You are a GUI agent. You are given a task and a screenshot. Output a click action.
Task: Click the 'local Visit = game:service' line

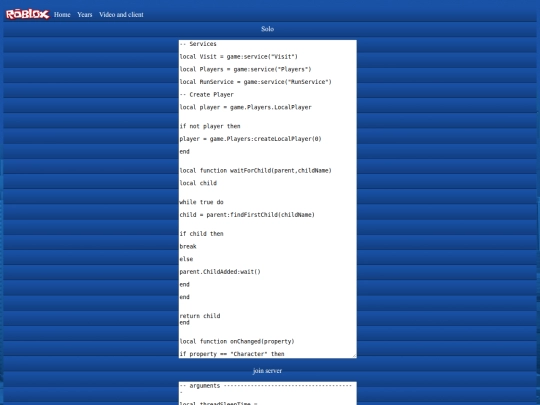point(238,56)
